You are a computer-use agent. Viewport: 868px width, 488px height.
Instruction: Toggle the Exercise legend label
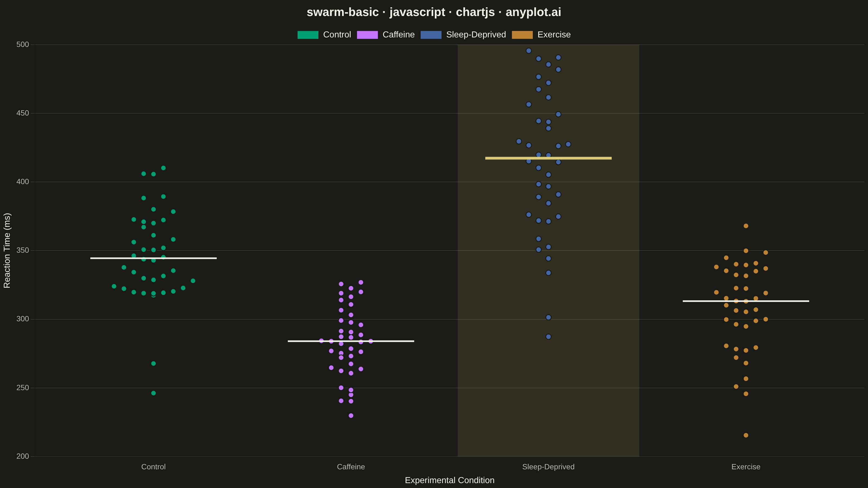click(554, 35)
